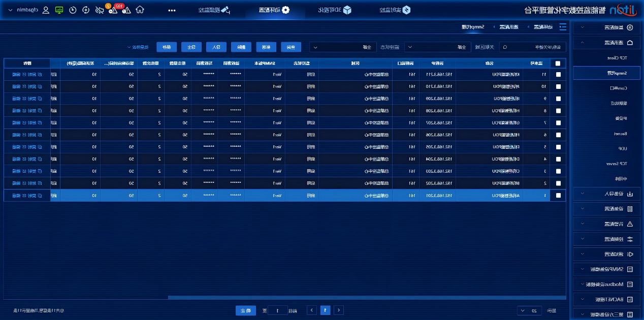The width and height of the screenshot is (644, 320).
Task: Click the home icon in top bar
Action: coord(140,10)
